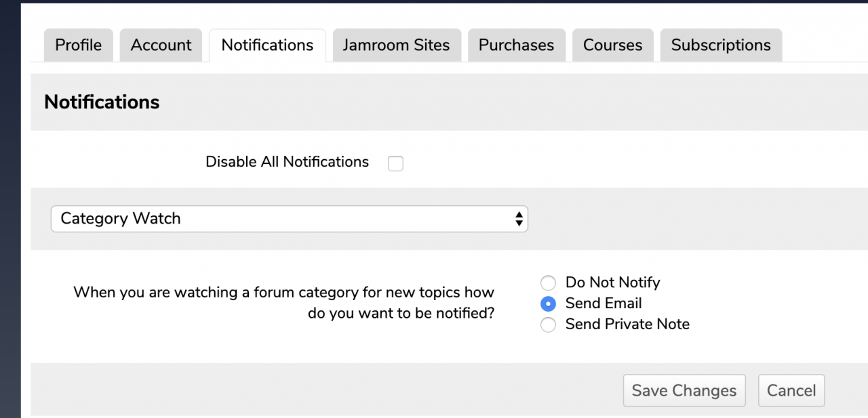Click the 'Disable All Notifications' label text
This screenshot has width=868, height=418.
tap(287, 162)
